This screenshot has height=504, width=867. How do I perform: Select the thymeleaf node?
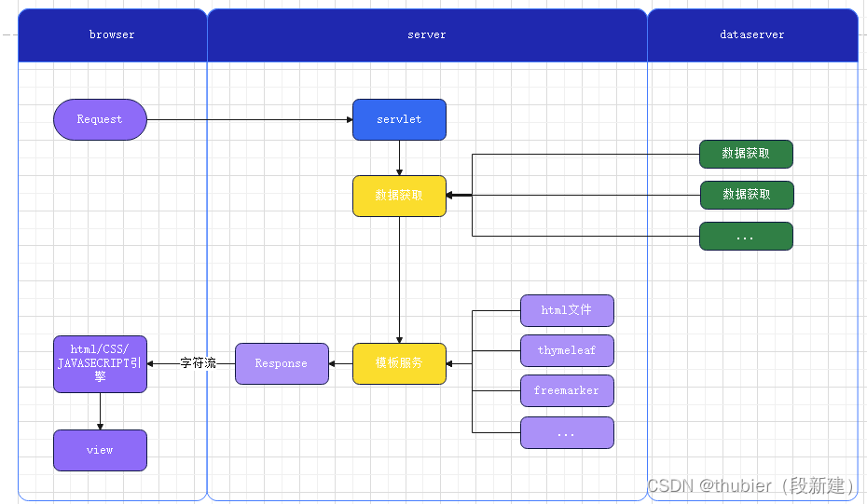point(567,351)
